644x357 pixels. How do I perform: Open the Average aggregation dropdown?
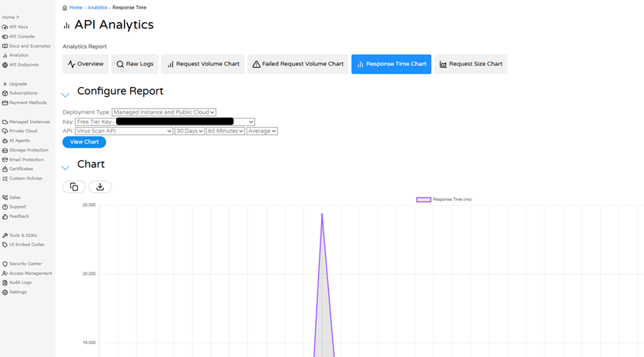tap(262, 131)
